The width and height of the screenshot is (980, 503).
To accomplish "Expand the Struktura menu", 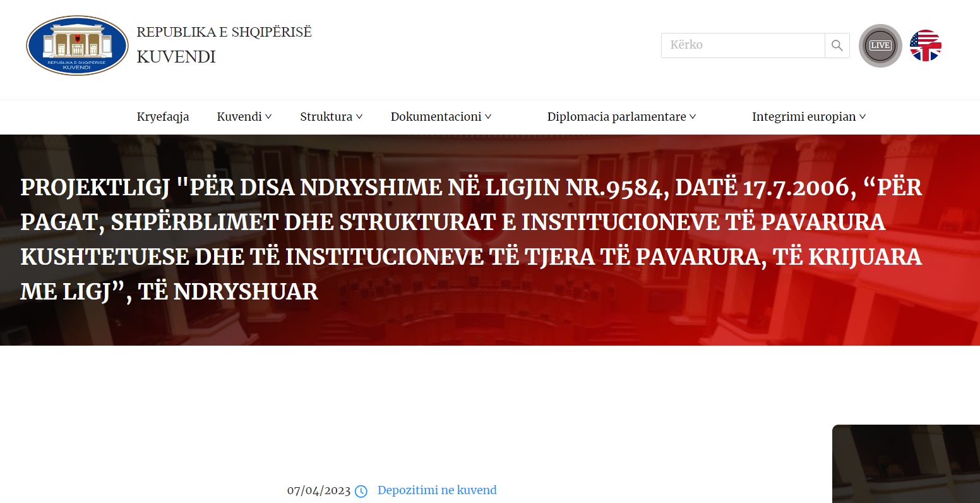I will click(332, 117).
